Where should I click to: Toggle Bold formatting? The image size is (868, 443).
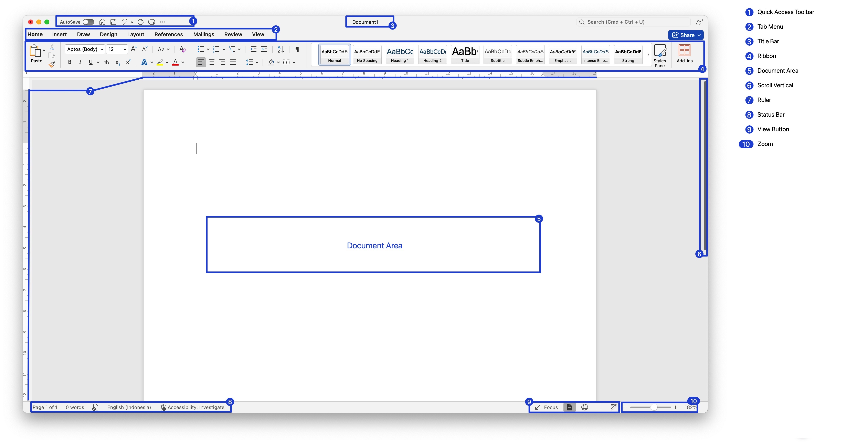(70, 62)
